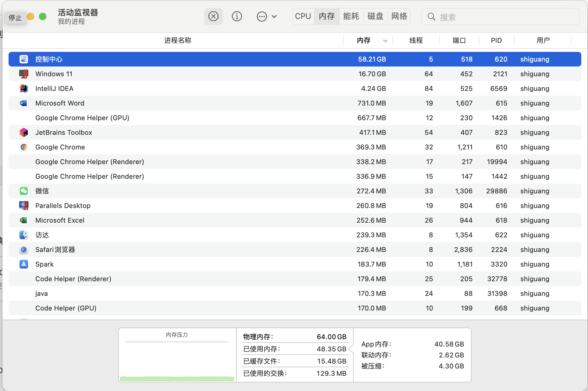The width and height of the screenshot is (588, 391).
Task: Click the stop process X icon
Action: [x=213, y=16]
